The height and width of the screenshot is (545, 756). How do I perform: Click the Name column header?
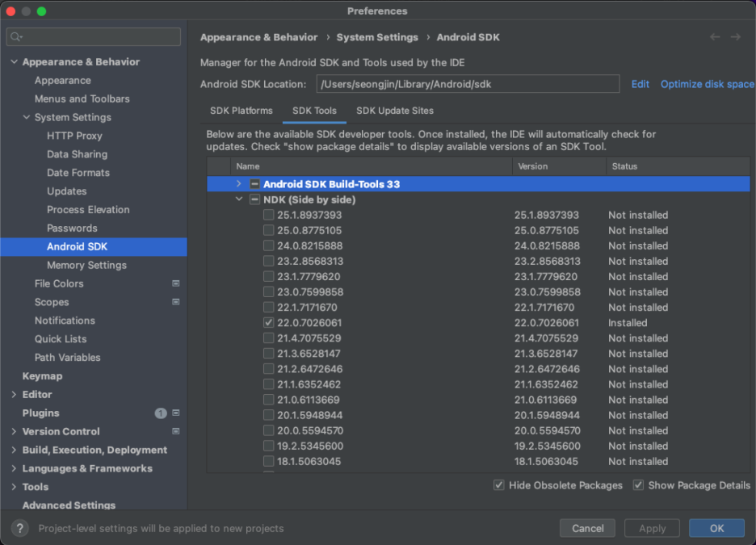(372, 166)
